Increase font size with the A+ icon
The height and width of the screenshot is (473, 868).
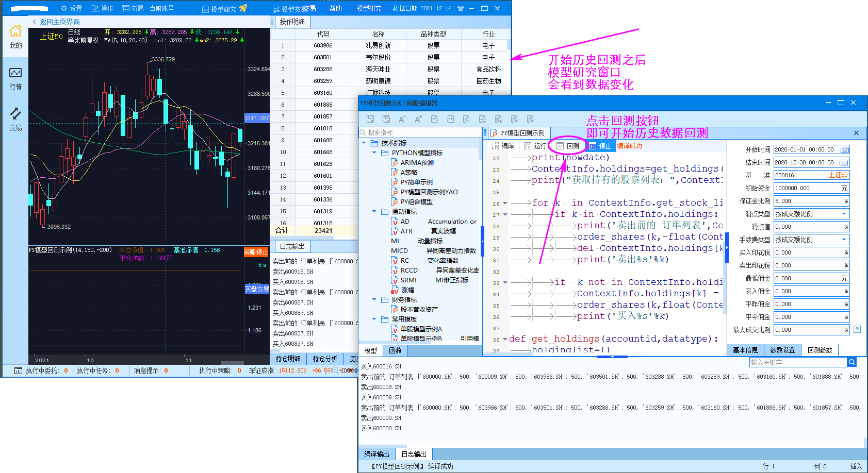(418, 119)
